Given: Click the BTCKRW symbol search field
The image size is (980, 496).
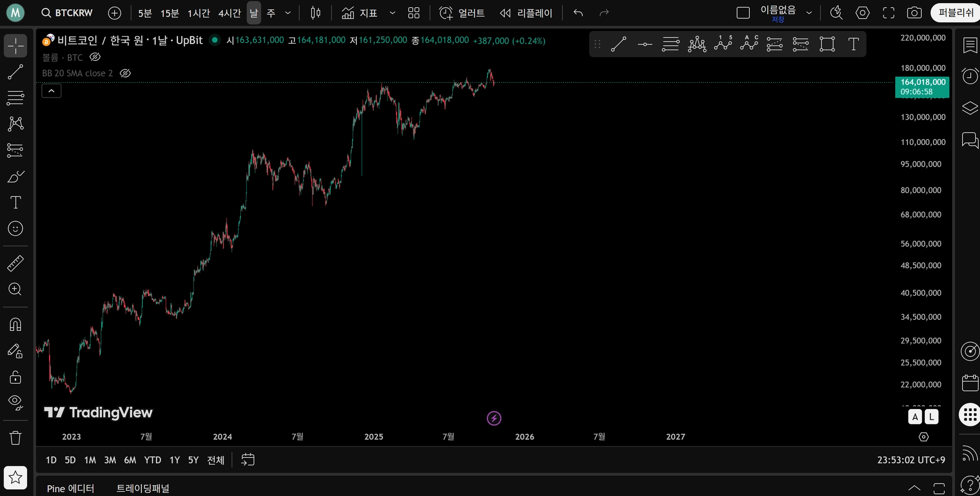Looking at the screenshot, I should click(67, 13).
